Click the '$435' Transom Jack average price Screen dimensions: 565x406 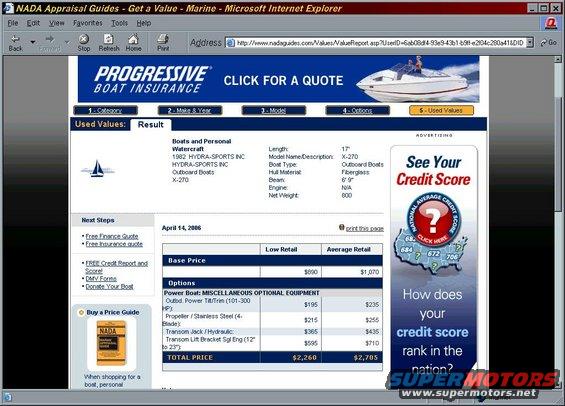[372, 331]
